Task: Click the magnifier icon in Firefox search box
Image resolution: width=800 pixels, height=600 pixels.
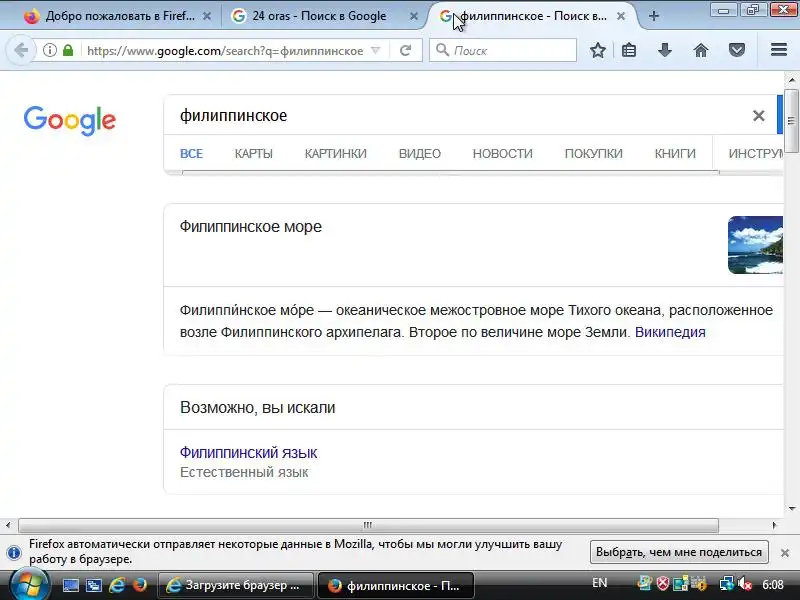Action: 442,50
